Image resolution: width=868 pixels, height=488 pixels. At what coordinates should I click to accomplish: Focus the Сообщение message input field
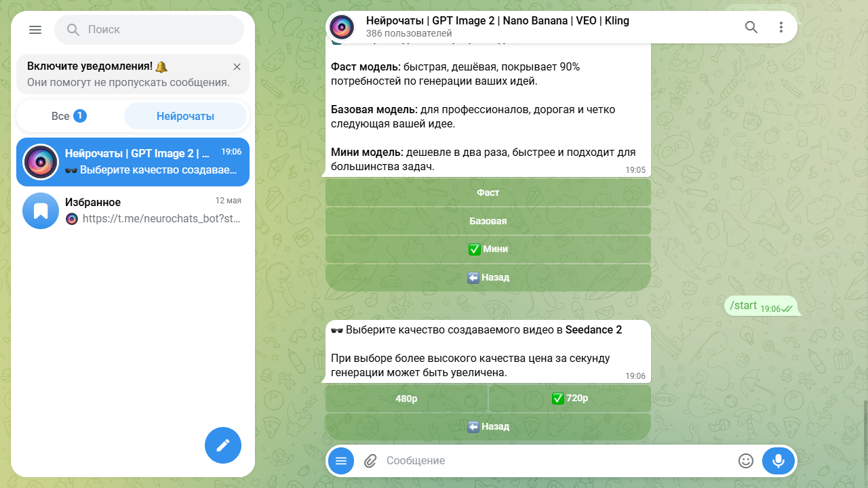[x=556, y=461]
